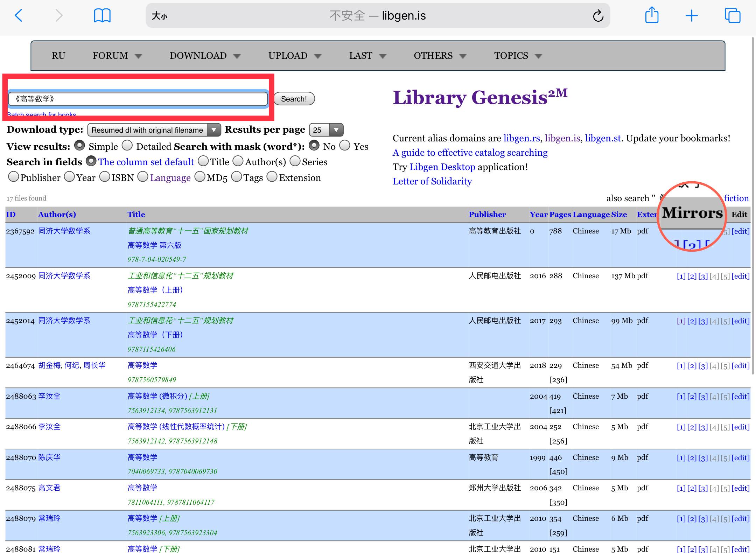
Task: Open mirror [2] for ID 2464674
Action: pyautogui.click(x=692, y=366)
